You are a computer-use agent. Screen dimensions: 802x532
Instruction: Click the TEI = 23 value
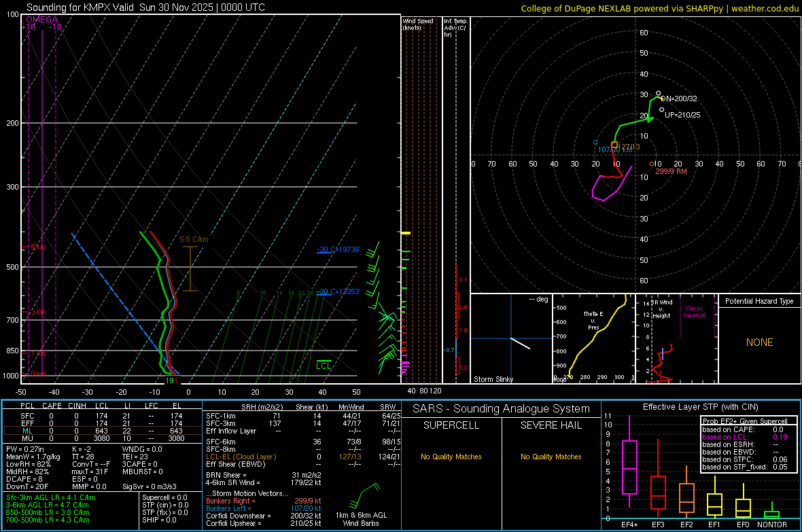135,457
